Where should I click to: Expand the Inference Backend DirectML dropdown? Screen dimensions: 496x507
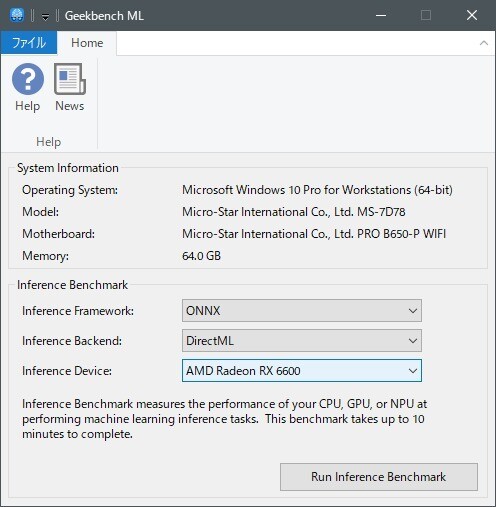pyautogui.click(x=302, y=341)
